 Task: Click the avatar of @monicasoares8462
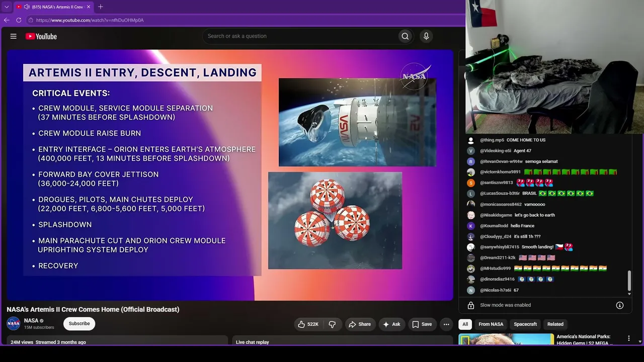point(471,204)
